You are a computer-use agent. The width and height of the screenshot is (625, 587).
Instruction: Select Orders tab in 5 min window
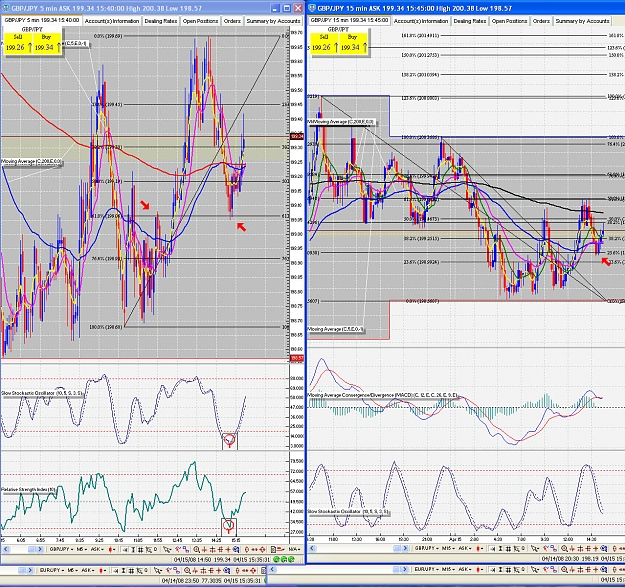pyautogui.click(x=232, y=21)
